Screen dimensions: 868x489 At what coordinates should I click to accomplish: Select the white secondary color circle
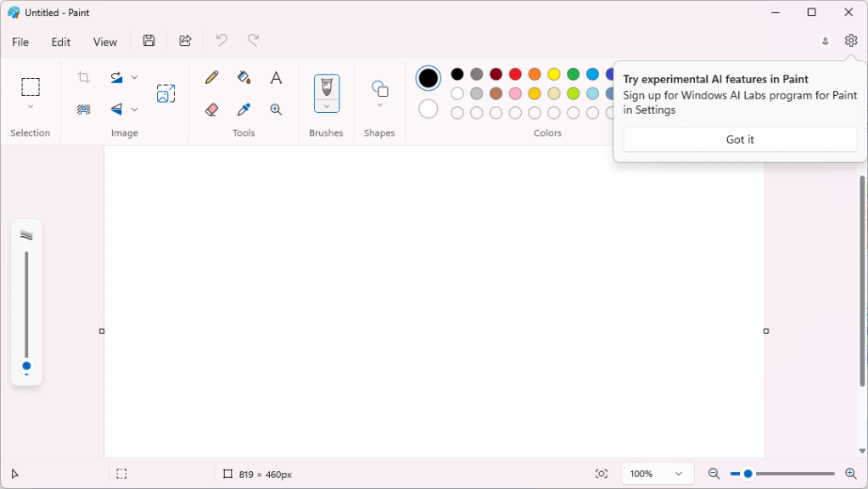point(428,109)
